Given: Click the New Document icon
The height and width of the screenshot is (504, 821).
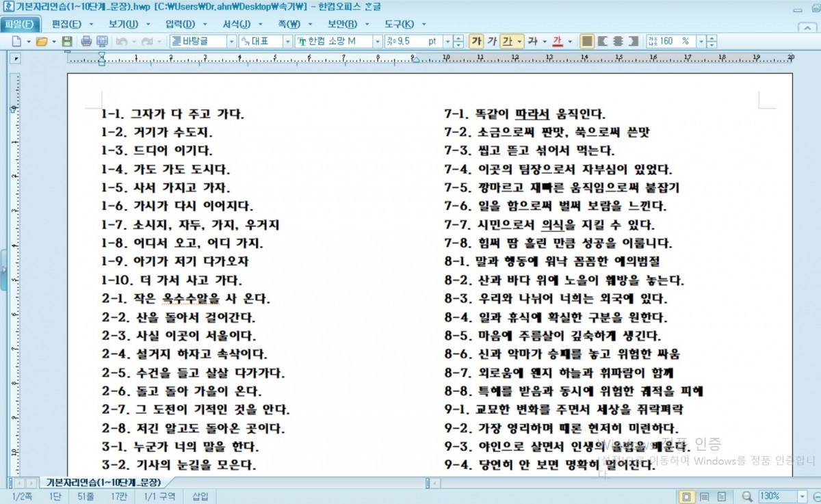Looking at the screenshot, I should 16,42.
